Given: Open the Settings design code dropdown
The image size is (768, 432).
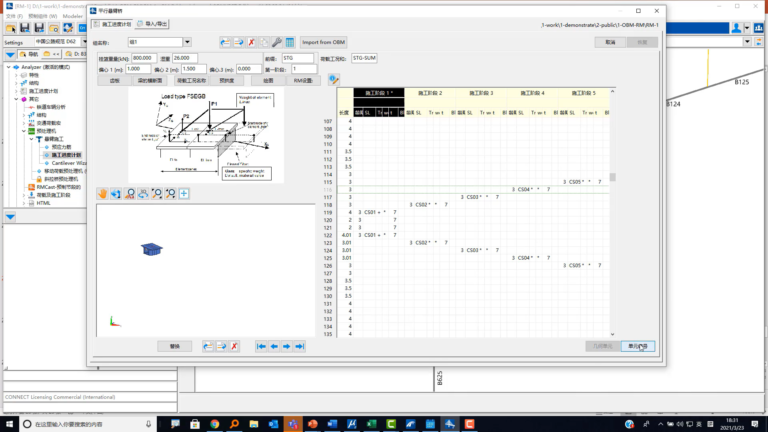Looking at the screenshot, I should tap(84, 42).
